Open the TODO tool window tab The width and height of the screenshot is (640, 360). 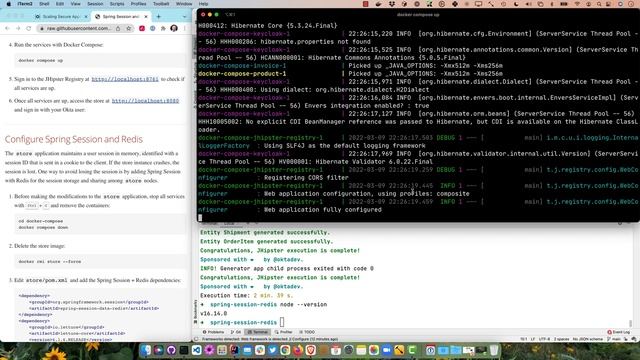pyautogui.click(x=307, y=332)
